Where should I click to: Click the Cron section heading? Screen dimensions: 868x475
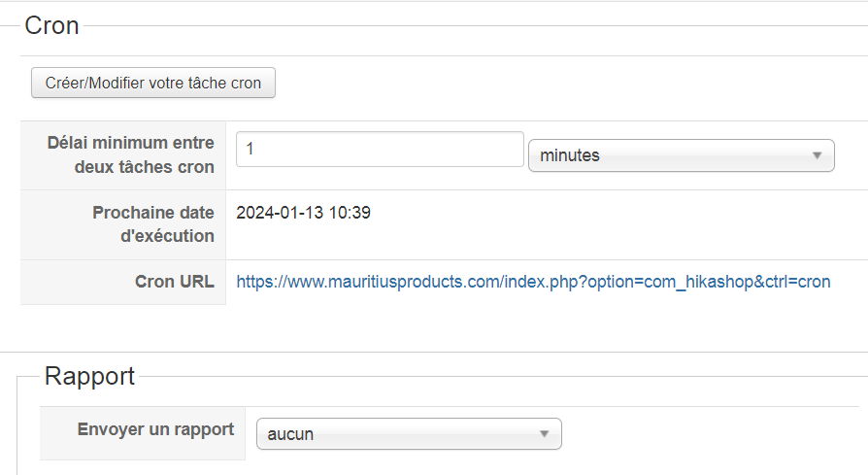tap(51, 26)
